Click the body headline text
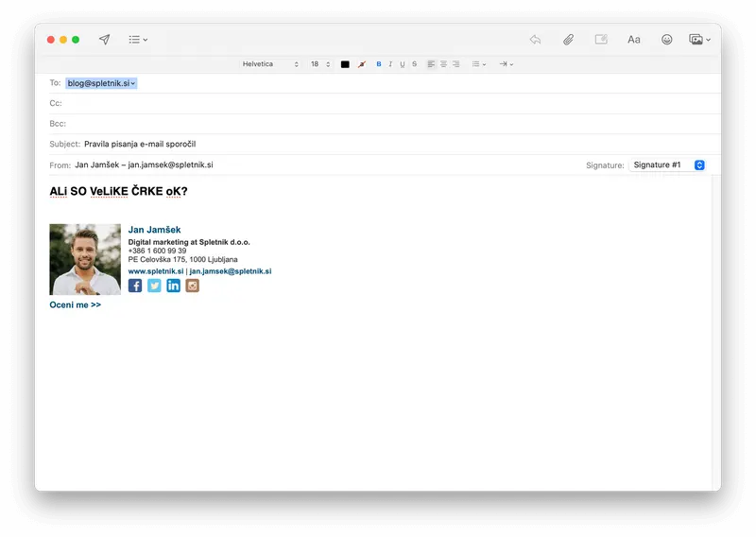 click(118, 191)
